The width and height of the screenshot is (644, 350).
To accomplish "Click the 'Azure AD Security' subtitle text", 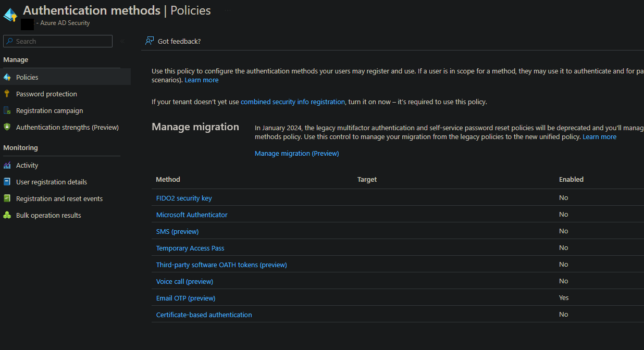I will click(65, 23).
